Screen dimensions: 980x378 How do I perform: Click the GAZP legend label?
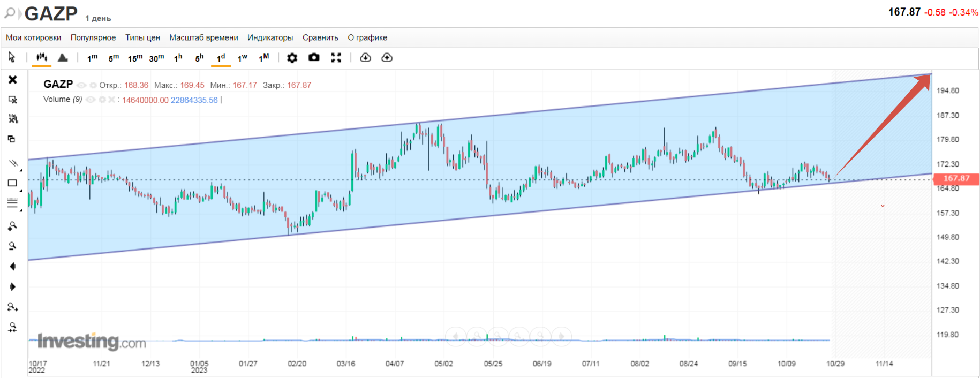point(58,85)
